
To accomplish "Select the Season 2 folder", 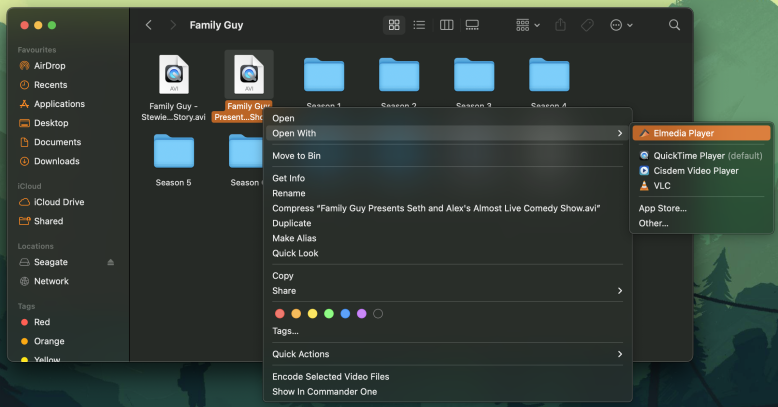I will click(x=399, y=74).
